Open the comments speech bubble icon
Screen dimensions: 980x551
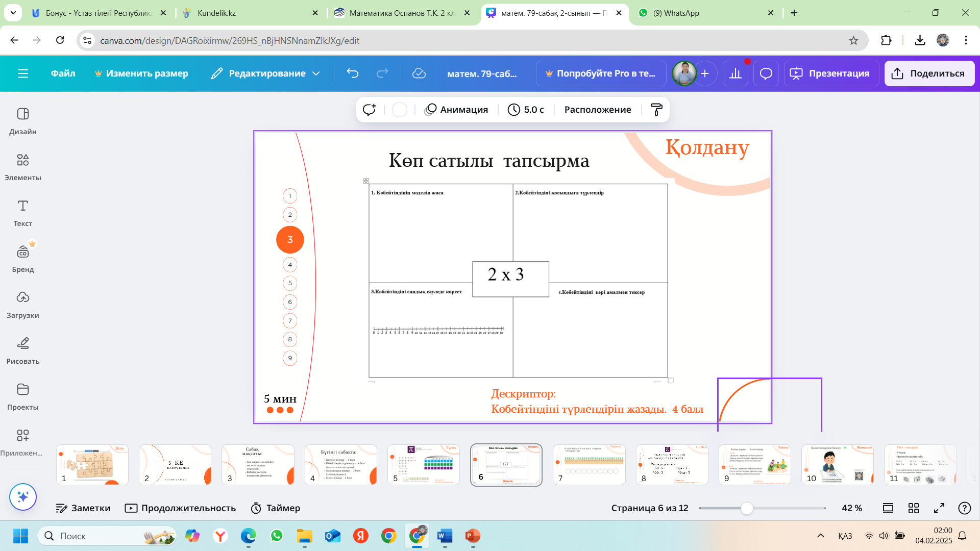pos(766,73)
